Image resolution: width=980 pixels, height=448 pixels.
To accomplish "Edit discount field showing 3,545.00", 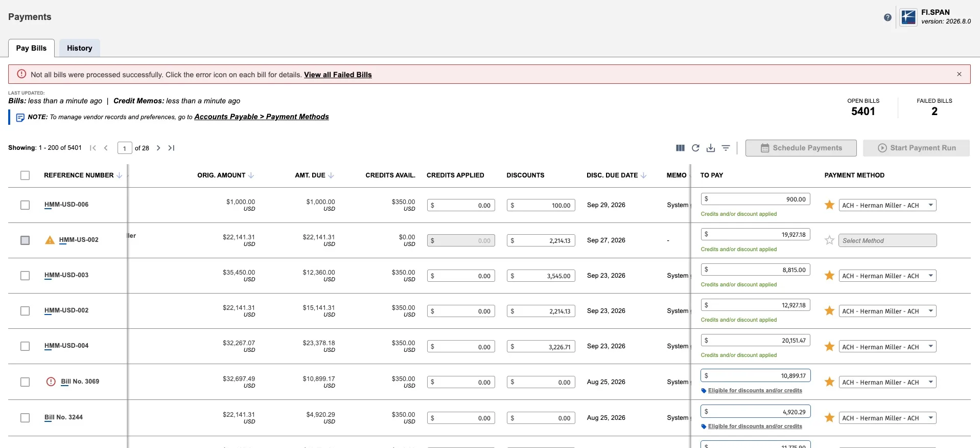I will 541,276.
